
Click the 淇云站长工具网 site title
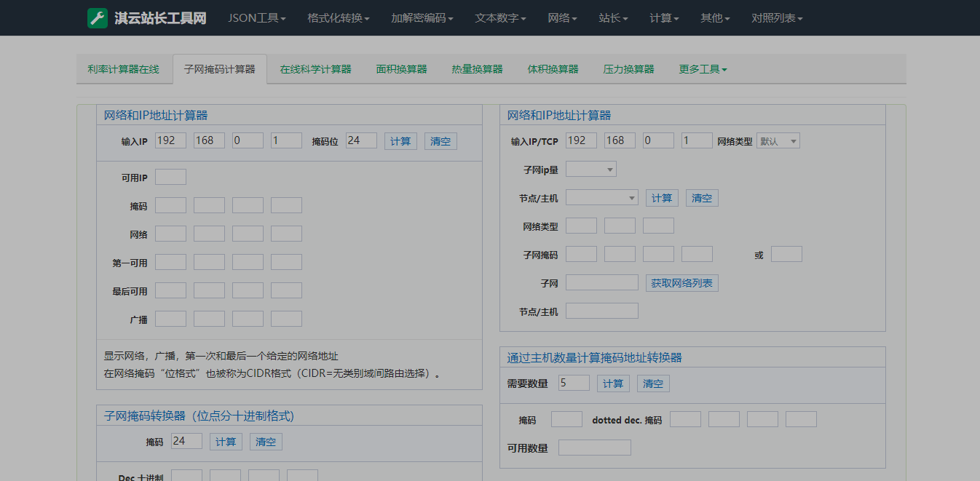click(x=160, y=18)
